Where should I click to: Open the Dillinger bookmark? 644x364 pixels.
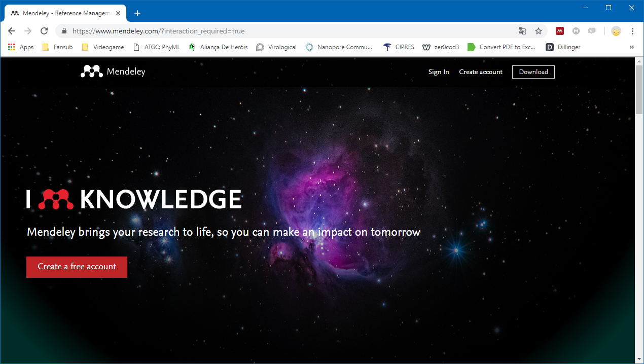(563, 47)
